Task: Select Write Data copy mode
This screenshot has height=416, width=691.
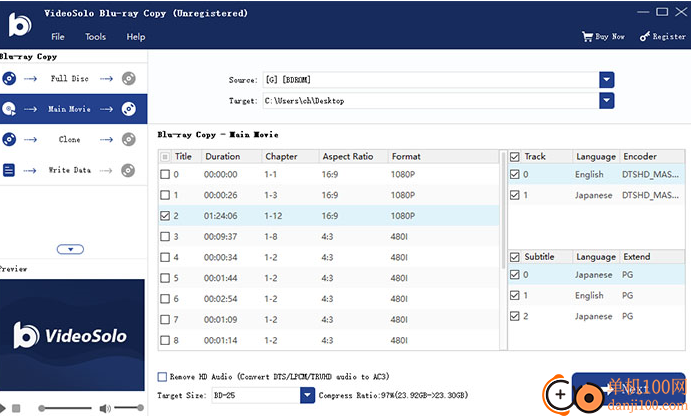Action: [70, 170]
